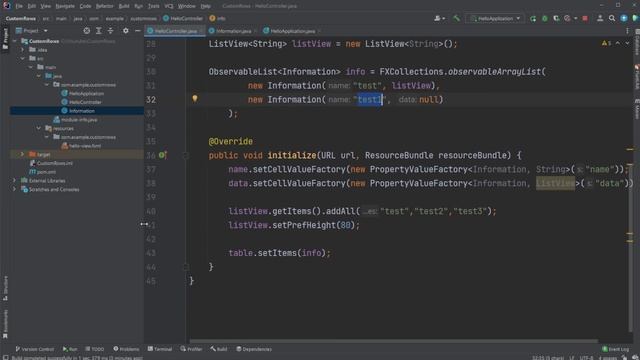640x360 pixels.
Task: Hide the Project tool window
Action: (x=138, y=31)
